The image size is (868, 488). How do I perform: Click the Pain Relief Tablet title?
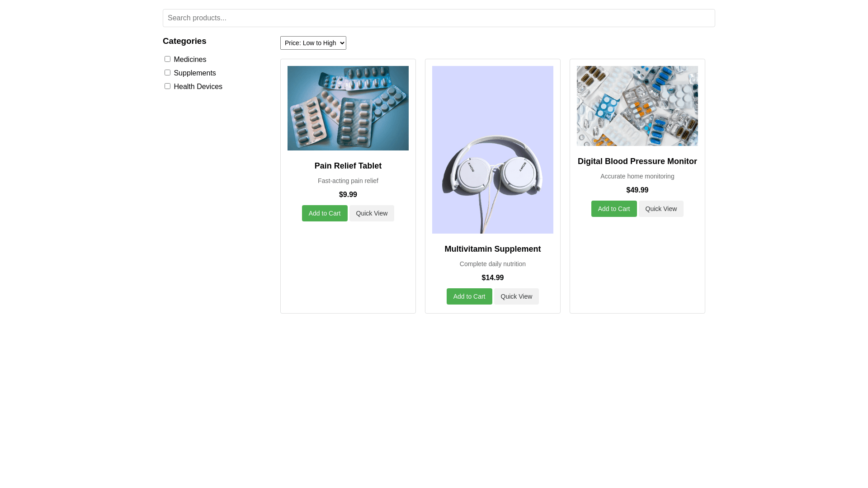pos(348,166)
